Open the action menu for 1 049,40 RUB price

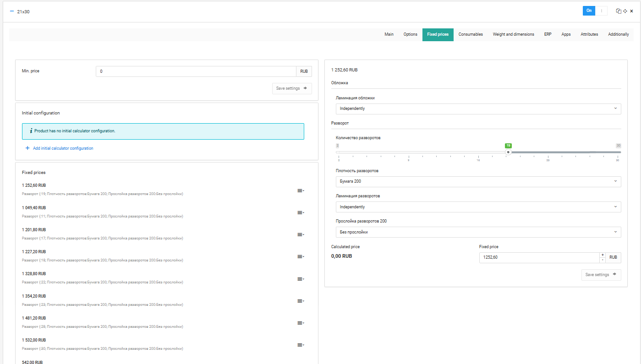click(x=301, y=212)
